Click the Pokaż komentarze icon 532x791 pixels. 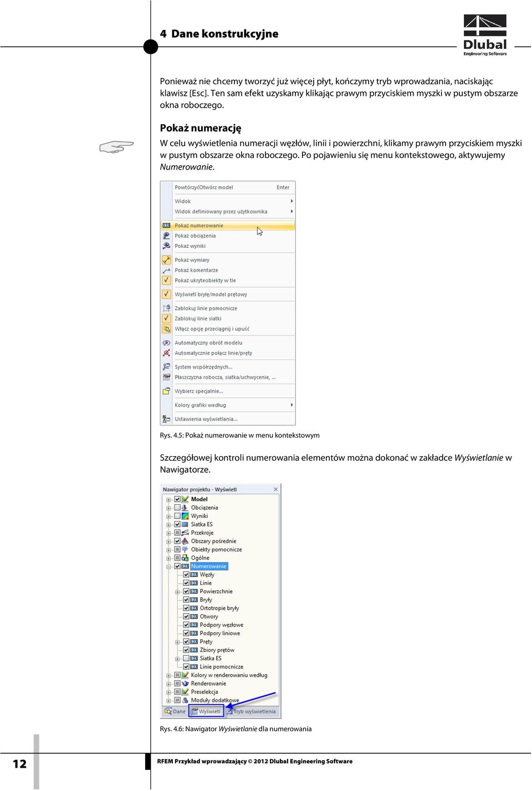166,271
